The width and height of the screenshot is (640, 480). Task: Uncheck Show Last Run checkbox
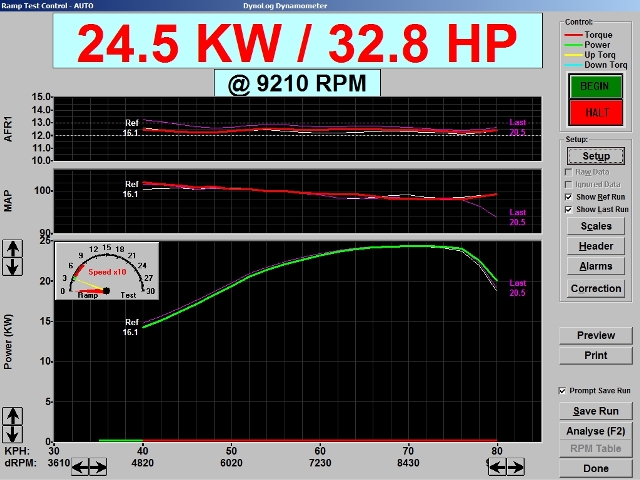coord(568,209)
